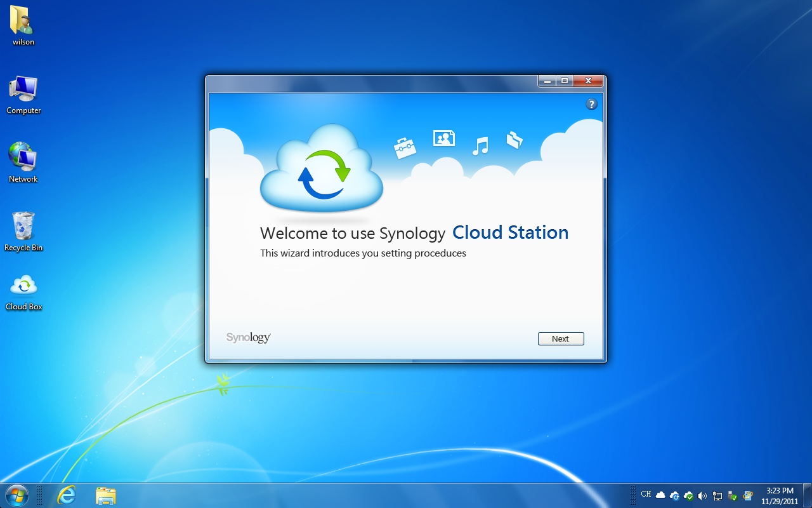This screenshot has width=812, height=508.
Task: Minimize the Cloud Station wizard window
Action: pos(547,81)
